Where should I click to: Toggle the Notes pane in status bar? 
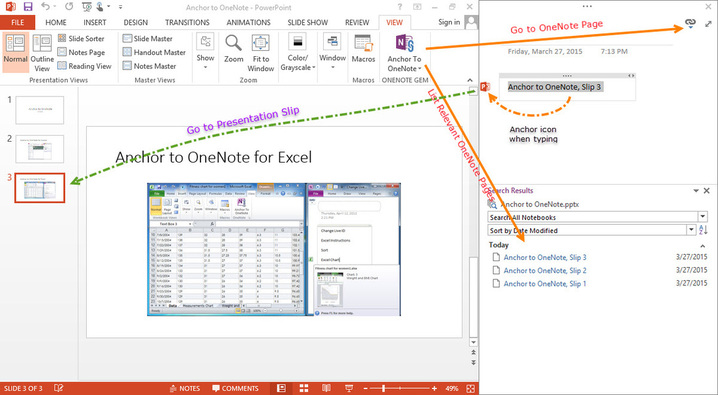[185, 388]
